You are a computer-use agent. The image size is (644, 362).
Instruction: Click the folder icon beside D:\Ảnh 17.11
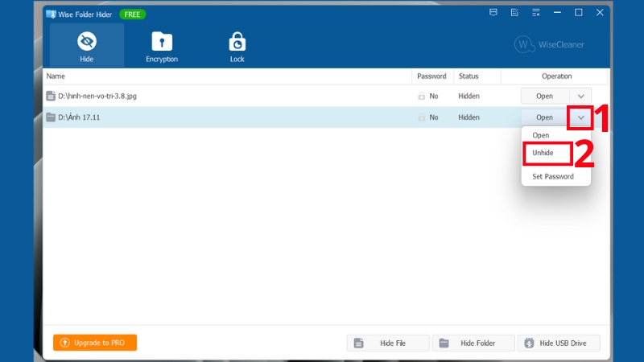[x=51, y=117]
